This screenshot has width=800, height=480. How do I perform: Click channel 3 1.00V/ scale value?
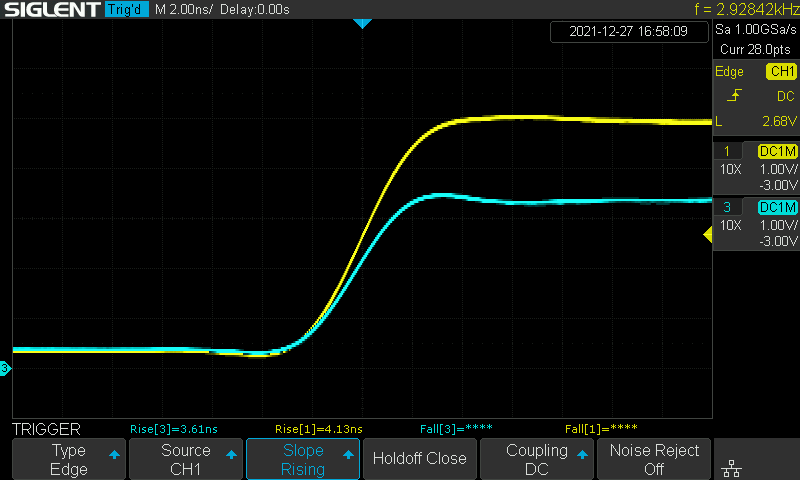click(x=778, y=225)
